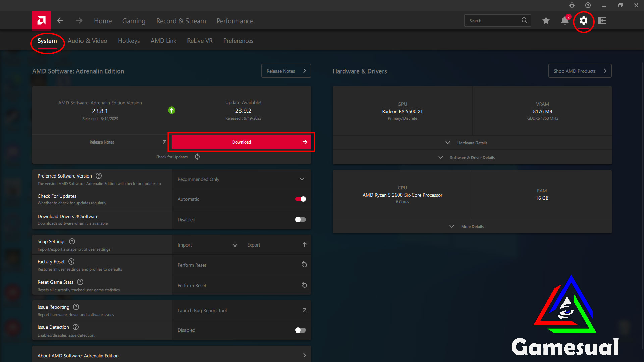Click external link icon beside Release Notes
Viewport: 644px width, 362px height.
point(165,142)
